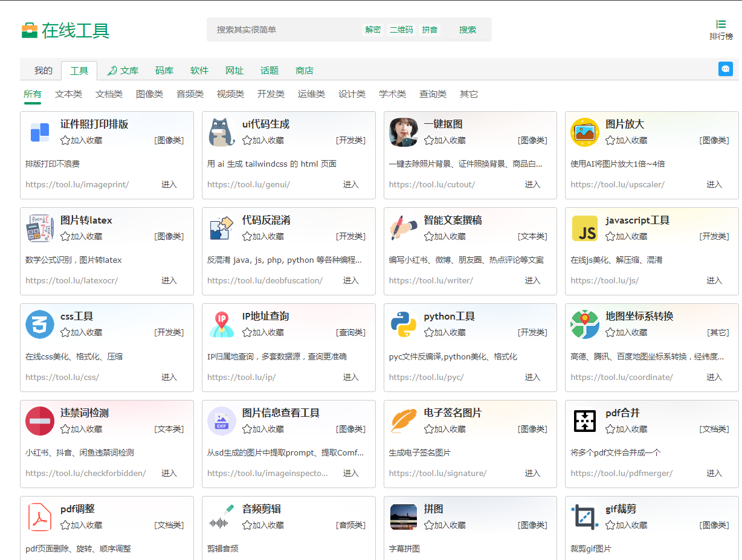
Task: Click the IP location pin icon
Action: coord(221,324)
